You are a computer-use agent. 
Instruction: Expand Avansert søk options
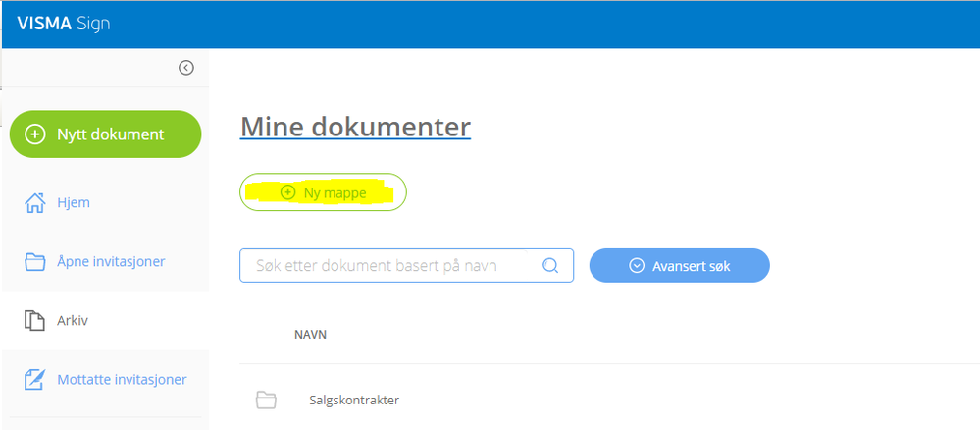click(680, 265)
